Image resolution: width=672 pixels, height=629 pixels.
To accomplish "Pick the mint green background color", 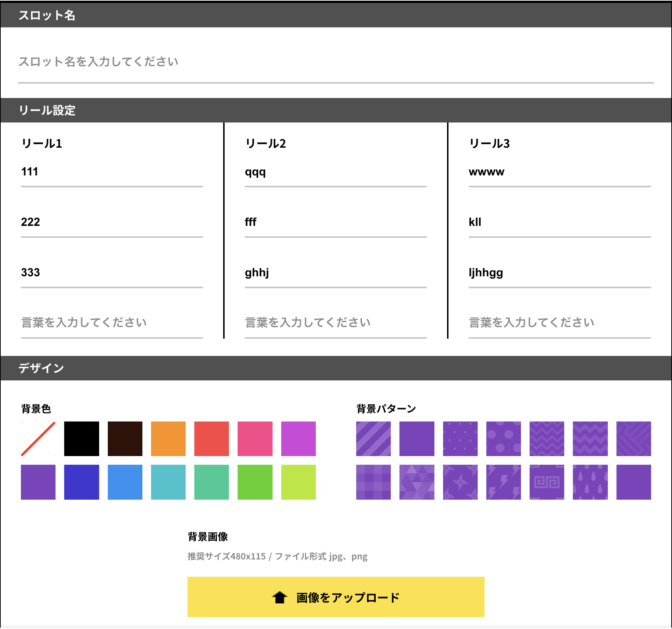I will tap(212, 482).
